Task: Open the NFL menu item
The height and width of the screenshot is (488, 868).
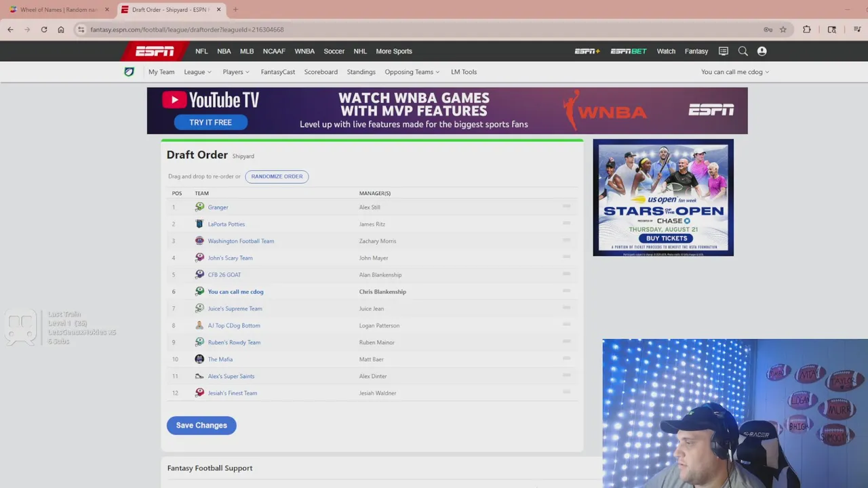Action: [201, 52]
